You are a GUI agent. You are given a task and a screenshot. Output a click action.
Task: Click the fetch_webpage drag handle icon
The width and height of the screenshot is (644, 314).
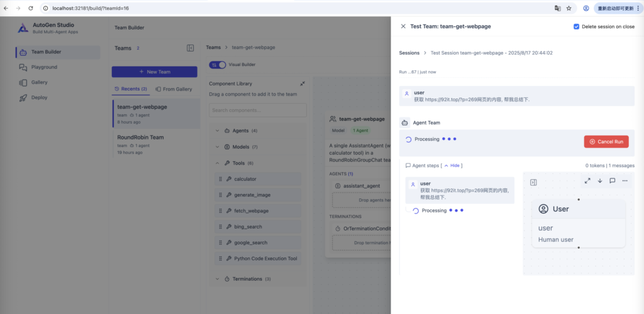click(x=221, y=211)
